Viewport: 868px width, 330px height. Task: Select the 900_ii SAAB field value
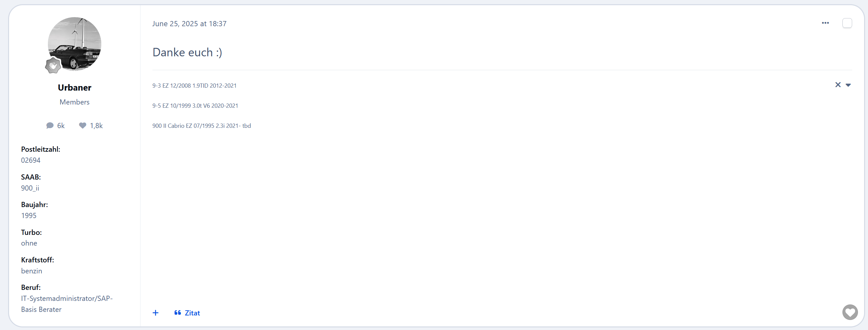coord(30,188)
